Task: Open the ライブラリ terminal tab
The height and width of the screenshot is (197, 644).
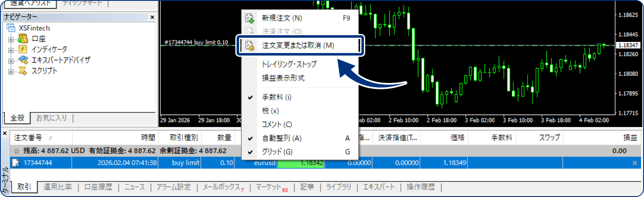Action: [x=339, y=187]
